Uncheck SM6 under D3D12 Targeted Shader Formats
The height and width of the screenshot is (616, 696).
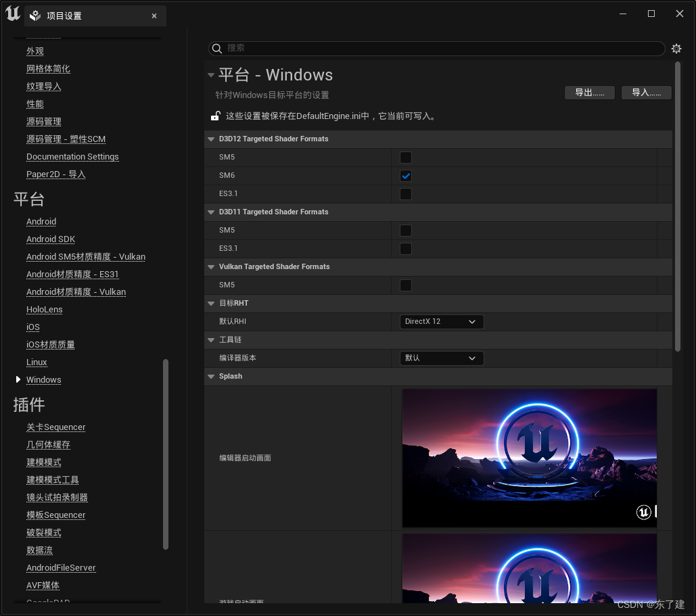tap(405, 175)
